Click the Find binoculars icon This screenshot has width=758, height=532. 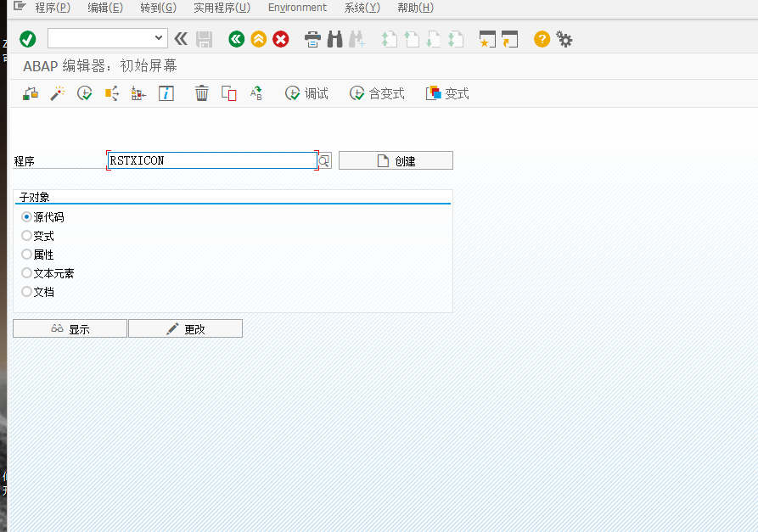point(334,39)
